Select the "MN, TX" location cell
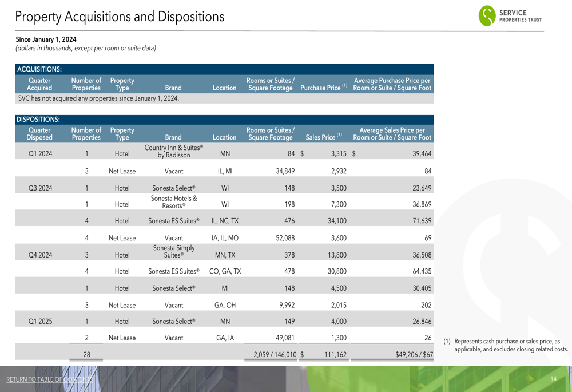The width and height of the screenshot is (572, 392). tap(225, 255)
